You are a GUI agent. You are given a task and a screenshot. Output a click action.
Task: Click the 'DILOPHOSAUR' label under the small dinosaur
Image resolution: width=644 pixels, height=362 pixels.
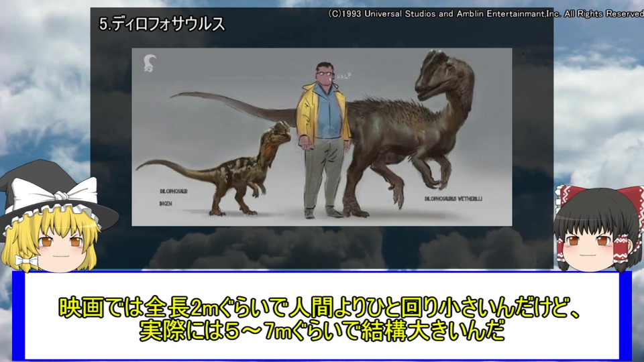[x=173, y=191]
